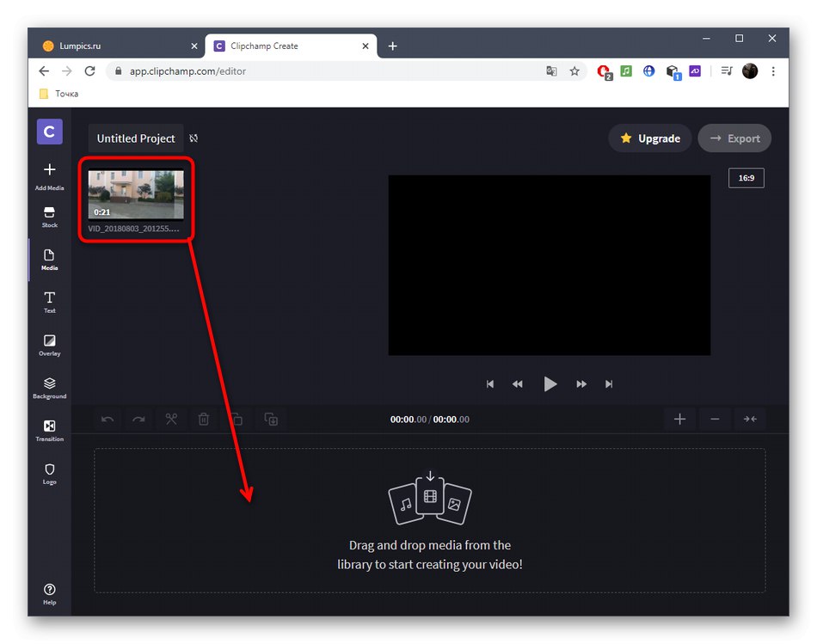The height and width of the screenshot is (644, 817).
Task: Click the timeline zoom in plus control
Action: click(x=679, y=419)
